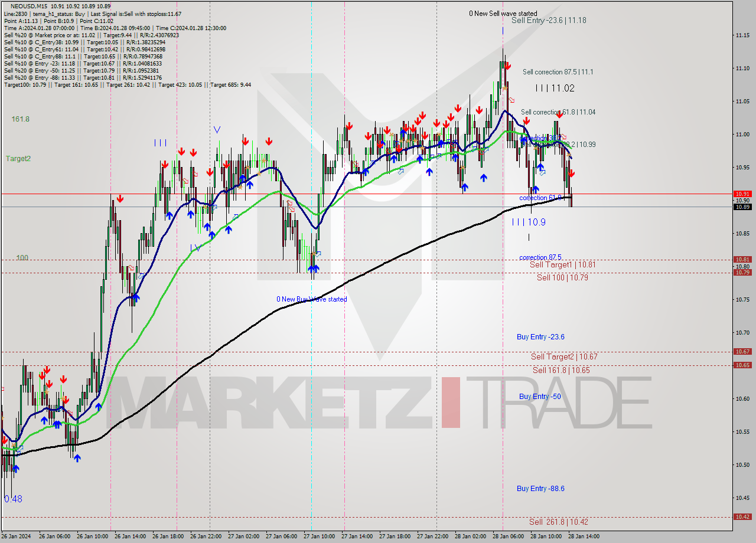Viewport: 756px width, 543px height.
Task: Click the '27 Jan 10:00' time axis label
Action: [318, 537]
